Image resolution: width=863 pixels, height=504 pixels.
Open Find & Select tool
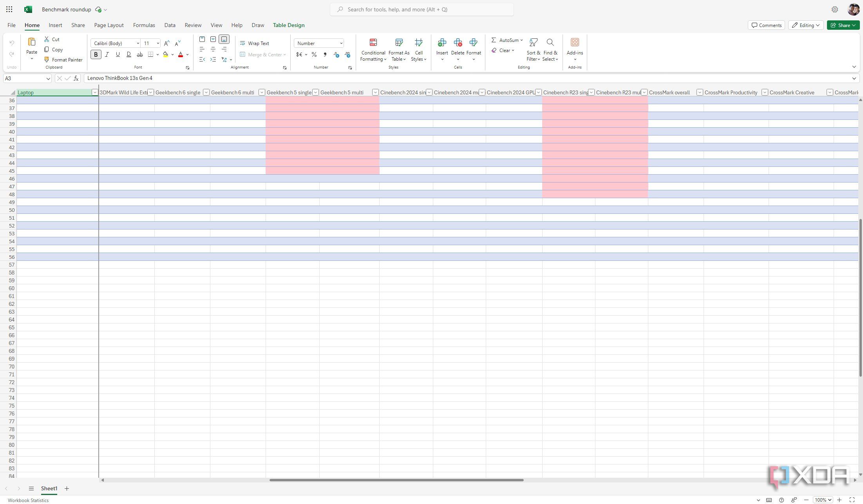tap(550, 50)
